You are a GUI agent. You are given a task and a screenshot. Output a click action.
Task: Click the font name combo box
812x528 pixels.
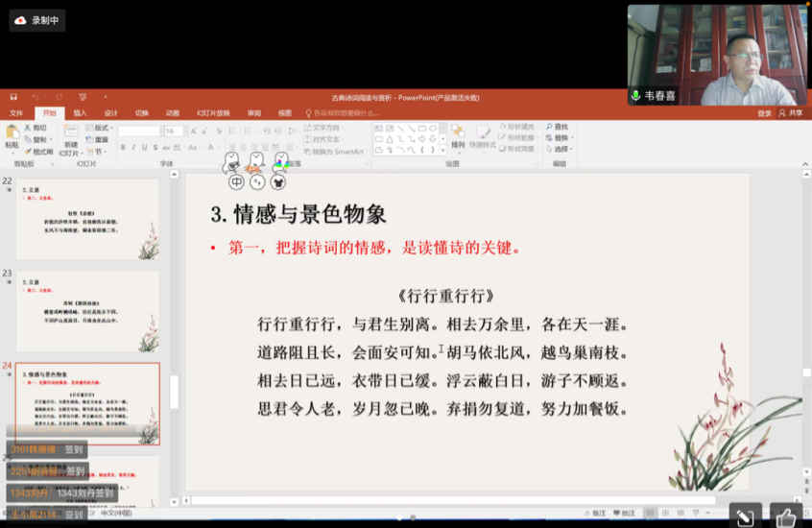(x=139, y=132)
